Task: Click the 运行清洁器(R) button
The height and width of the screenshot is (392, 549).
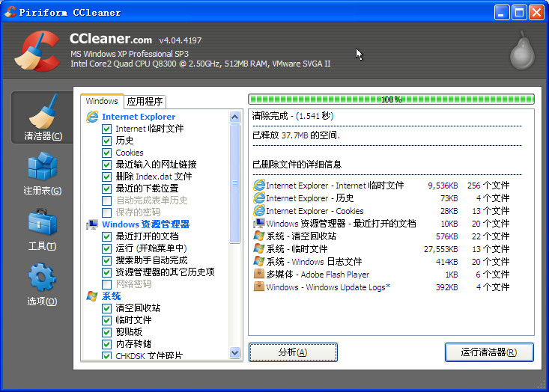Action: [x=489, y=352]
